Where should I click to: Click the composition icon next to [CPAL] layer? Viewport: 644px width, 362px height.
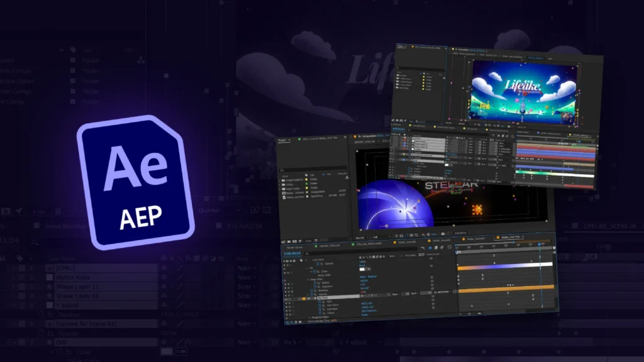point(49,268)
